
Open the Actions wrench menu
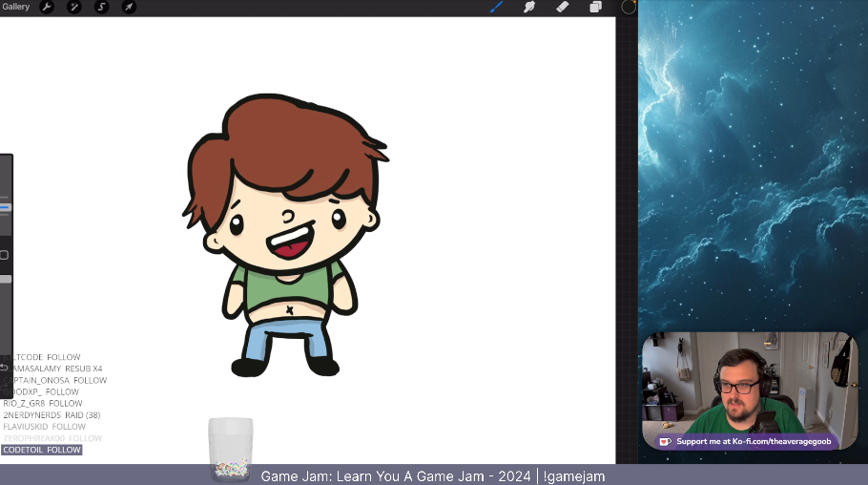(46, 7)
